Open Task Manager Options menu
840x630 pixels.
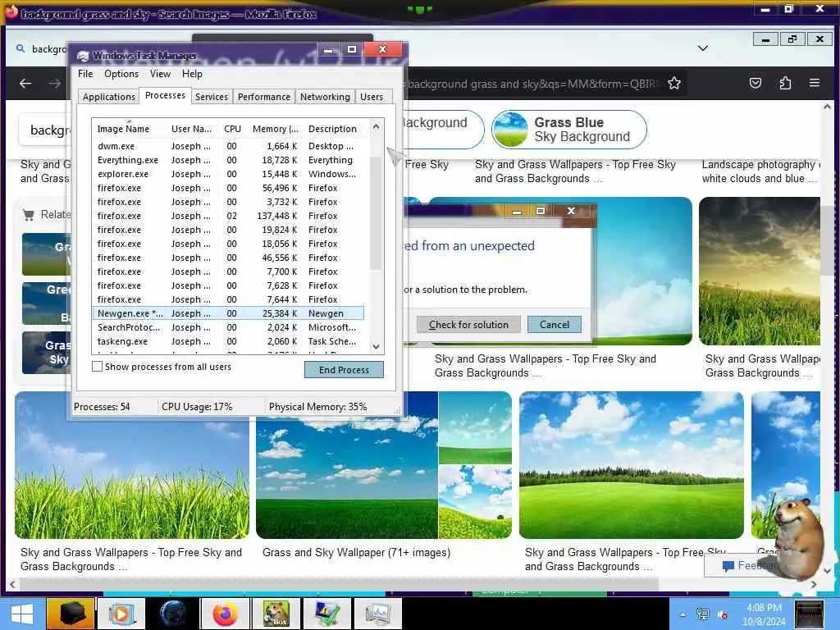coord(121,74)
